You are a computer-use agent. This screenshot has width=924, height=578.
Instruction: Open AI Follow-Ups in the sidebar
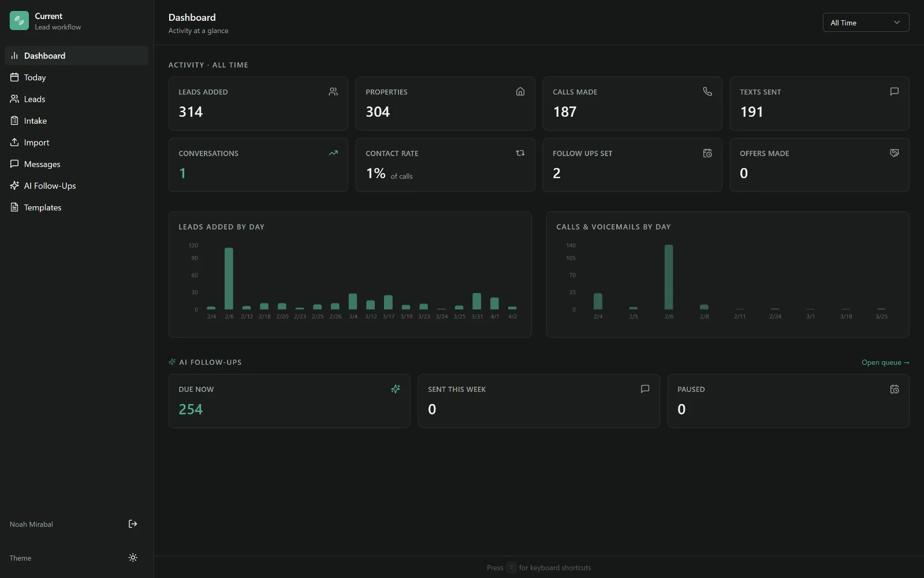(76, 186)
